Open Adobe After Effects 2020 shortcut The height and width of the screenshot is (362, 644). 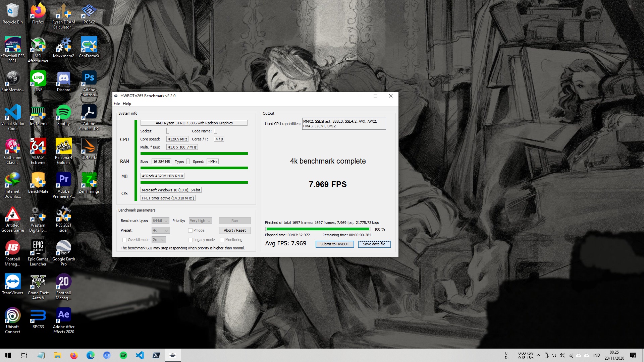click(x=63, y=321)
